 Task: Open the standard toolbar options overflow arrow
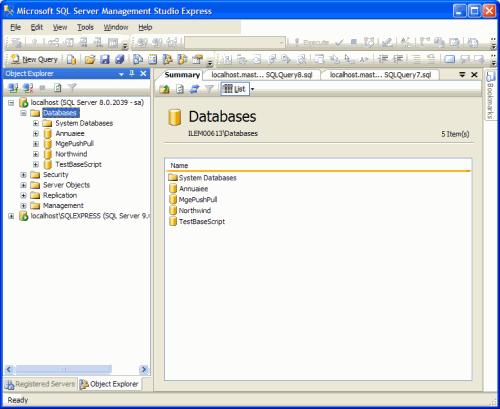(x=210, y=63)
